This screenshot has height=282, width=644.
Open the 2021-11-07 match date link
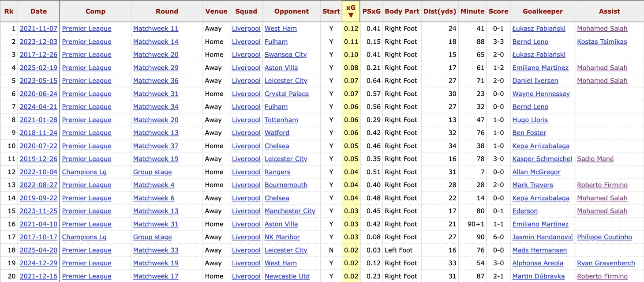[39, 29]
